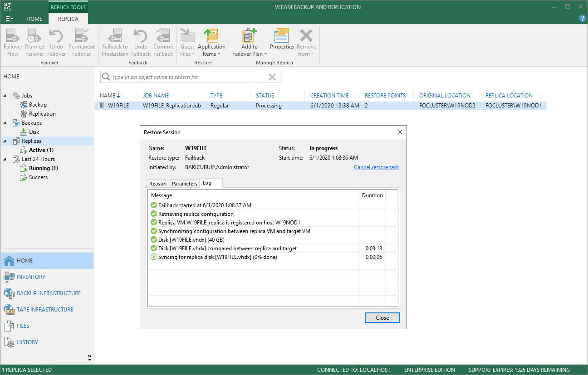This screenshot has height=375, width=588.
Task: Open the help question mark icon
Action: 583,19
